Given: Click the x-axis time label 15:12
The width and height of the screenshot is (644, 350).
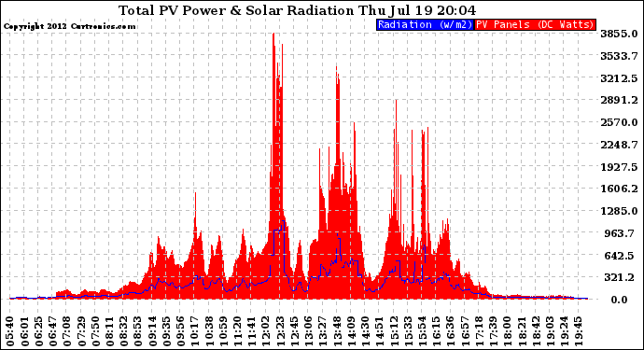Looking at the screenshot, I should tap(394, 331).
